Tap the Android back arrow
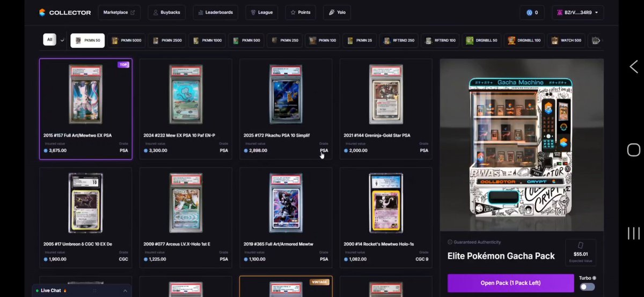Screen dimensions: 644x297 pos(633,67)
